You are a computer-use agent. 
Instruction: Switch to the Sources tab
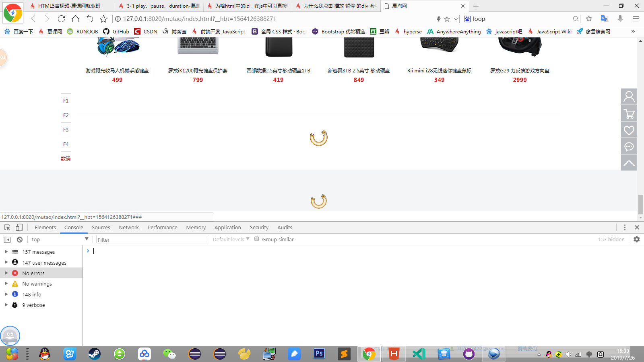tap(101, 227)
